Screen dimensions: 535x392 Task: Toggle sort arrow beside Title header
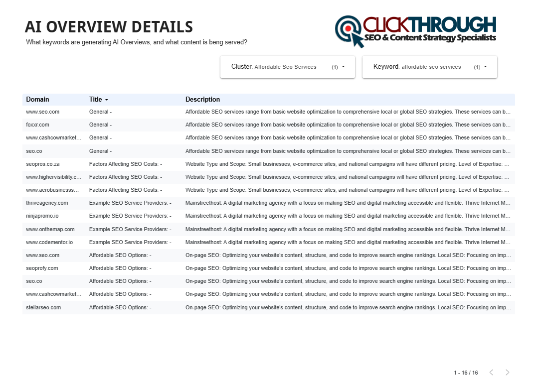(x=107, y=100)
